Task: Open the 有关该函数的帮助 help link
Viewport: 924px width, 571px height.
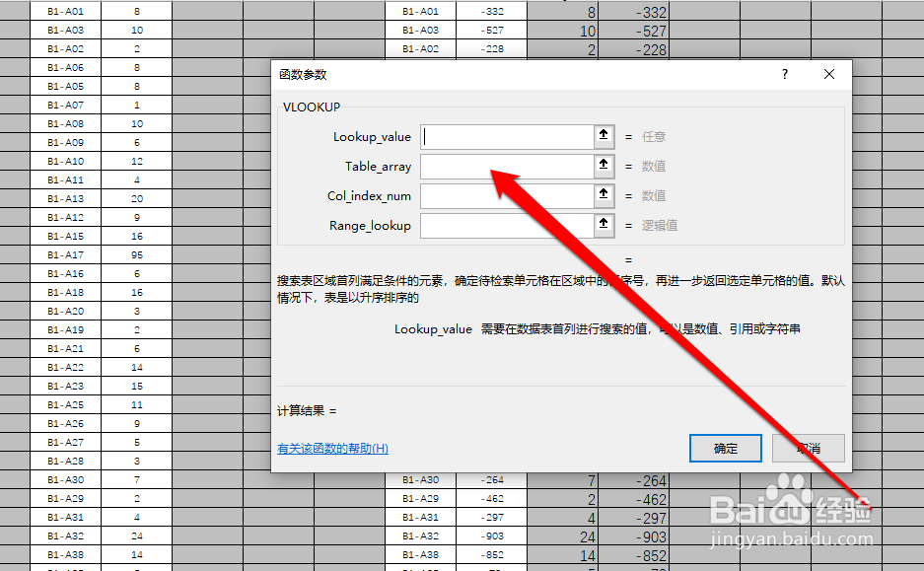Action: (335, 448)
